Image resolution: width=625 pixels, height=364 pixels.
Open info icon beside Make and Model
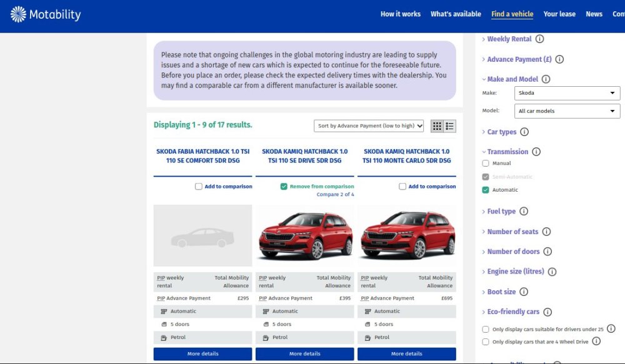pyautogui.click(x=546, y=79)
